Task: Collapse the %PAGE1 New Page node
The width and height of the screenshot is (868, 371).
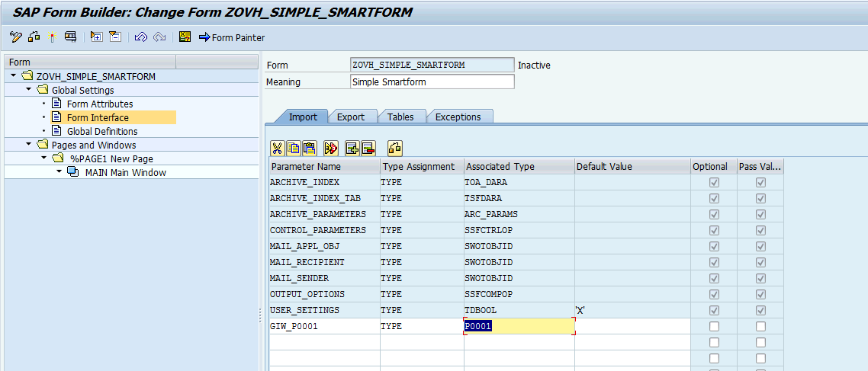Action: (x=44, y=158)
